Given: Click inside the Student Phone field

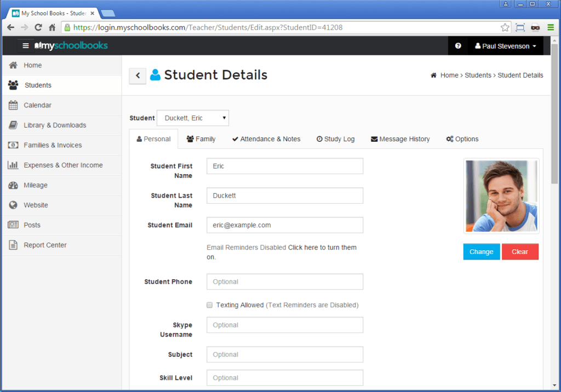Looking at the screenshot, I should [x=284, y=281].
